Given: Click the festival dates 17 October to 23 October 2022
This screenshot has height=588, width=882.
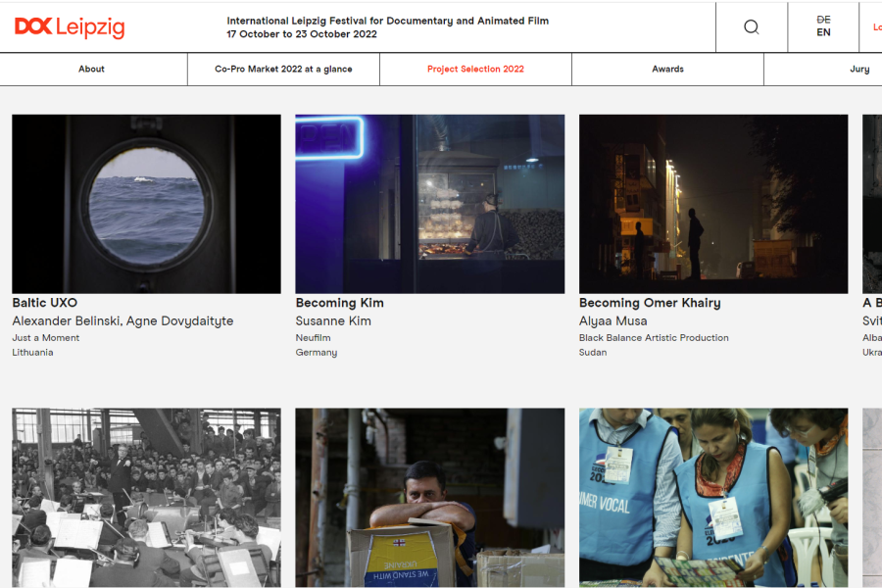Looking at the screenshot, I should coord(302,34).
